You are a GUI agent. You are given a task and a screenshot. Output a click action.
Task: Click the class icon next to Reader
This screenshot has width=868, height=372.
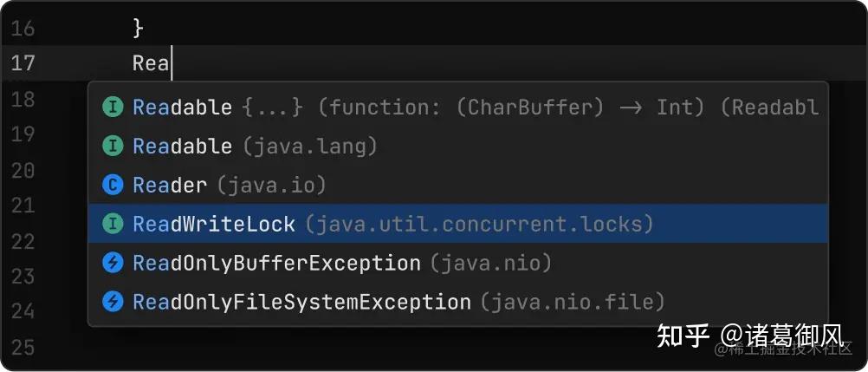coord(113,185)
